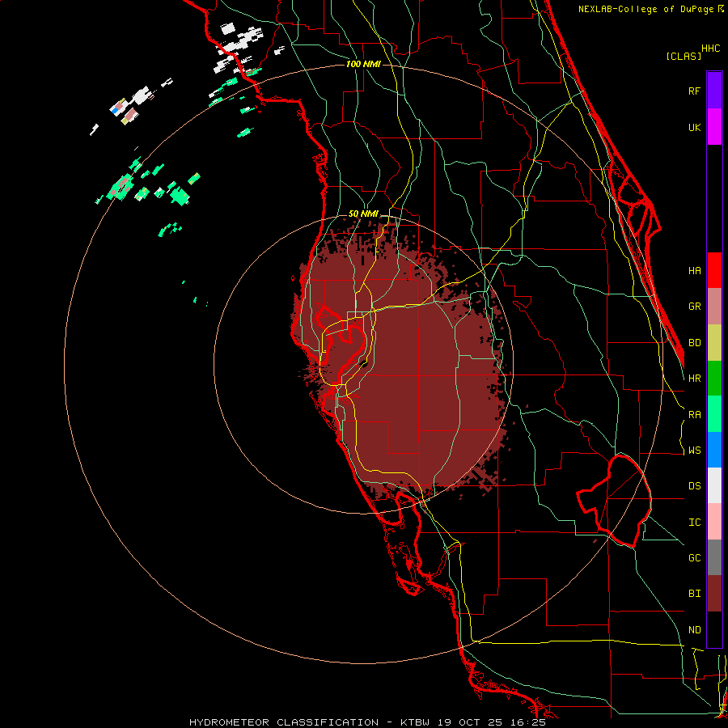Click the HR dark green legend swatch
Screen dimensions: 728x728
tap(714, 378)
